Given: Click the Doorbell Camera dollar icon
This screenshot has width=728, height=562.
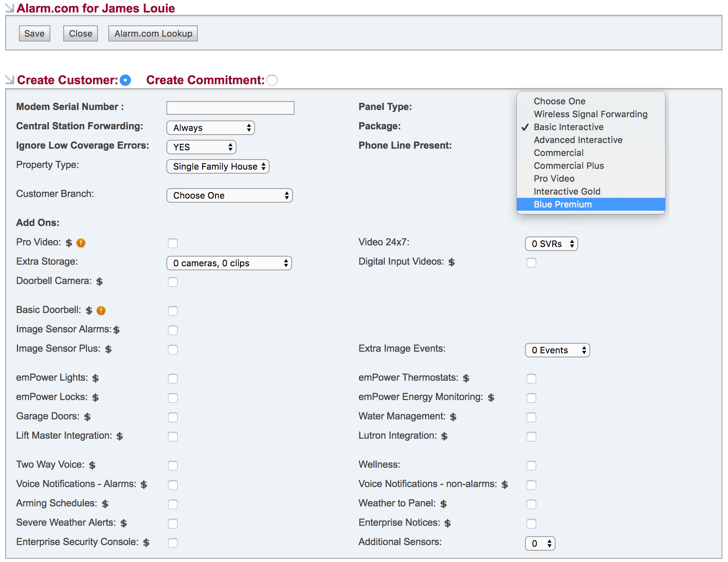Looking at the screenshot, I should click(x=100, y=282).
